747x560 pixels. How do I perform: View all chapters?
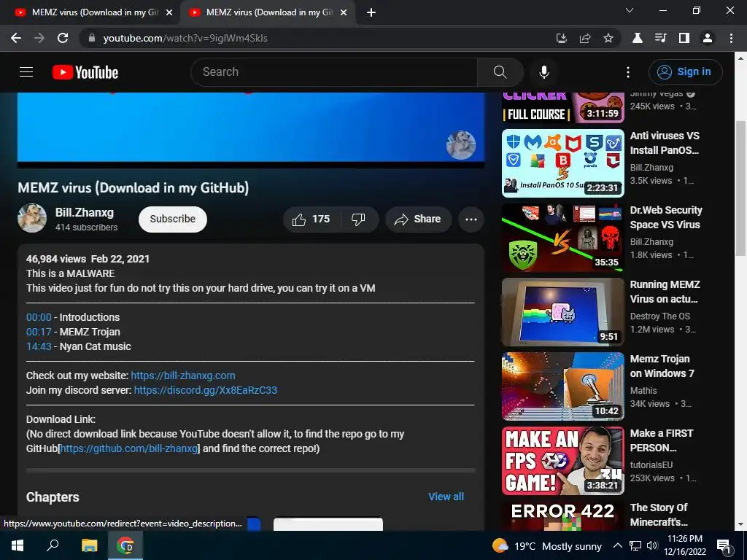coord(446,497)
